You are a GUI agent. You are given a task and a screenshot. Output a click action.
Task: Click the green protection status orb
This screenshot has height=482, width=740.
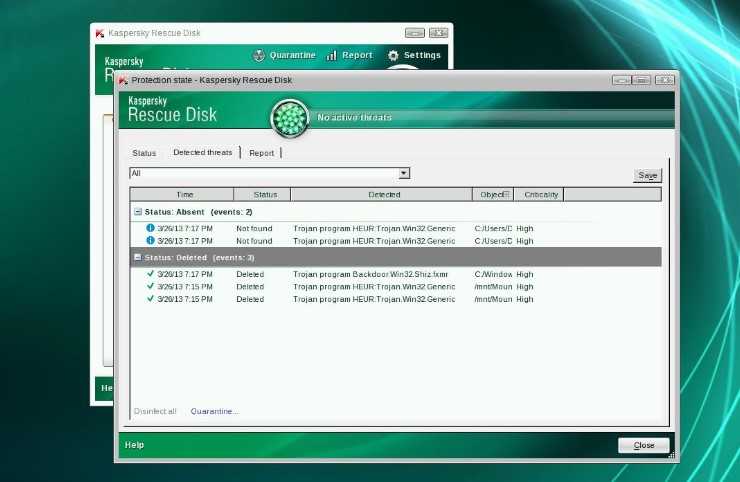point(290,118)
